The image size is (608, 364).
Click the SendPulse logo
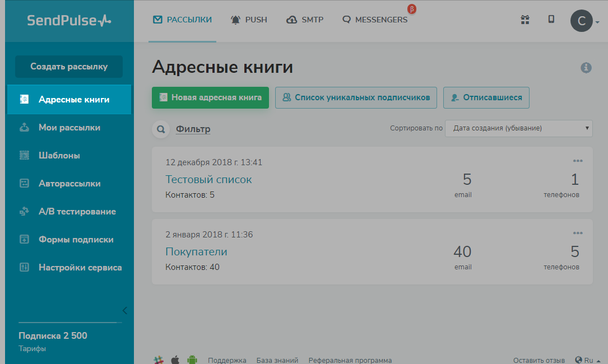pyautogui.click(x=69, y=21)
